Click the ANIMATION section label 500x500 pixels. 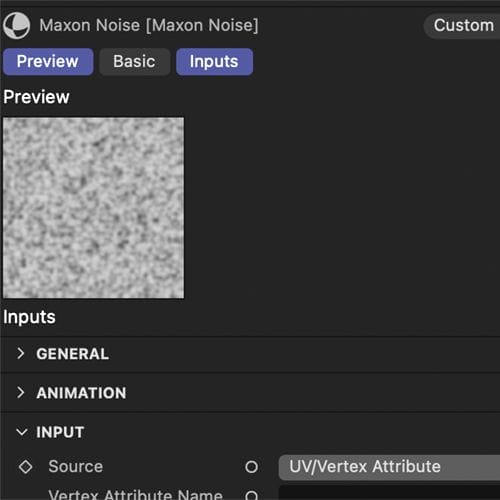click(x=82, y=393)
